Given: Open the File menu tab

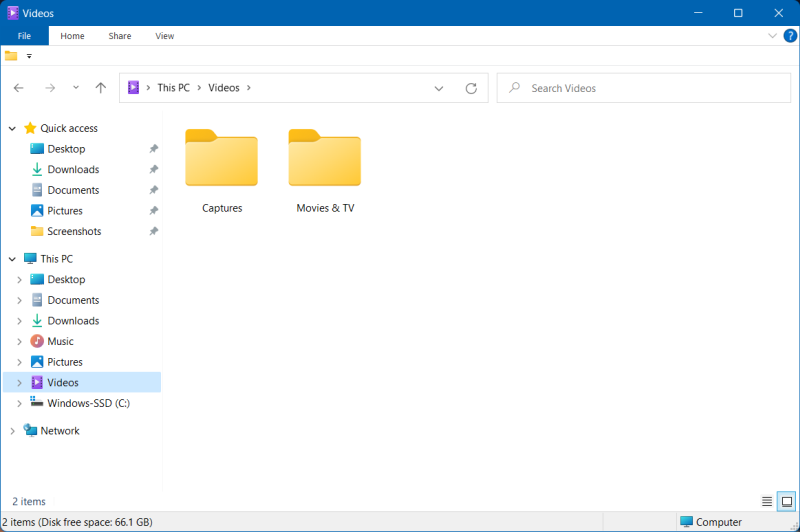Looking at the screenshot, I should (x=24, y=36).
